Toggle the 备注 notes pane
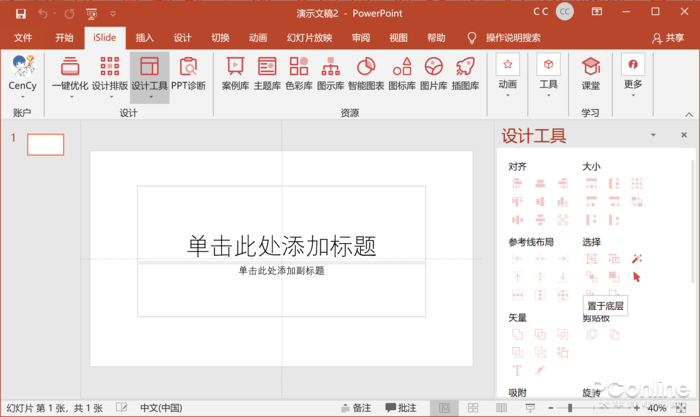The height and width of the screenshot is (417, 700). click(355, 408)
